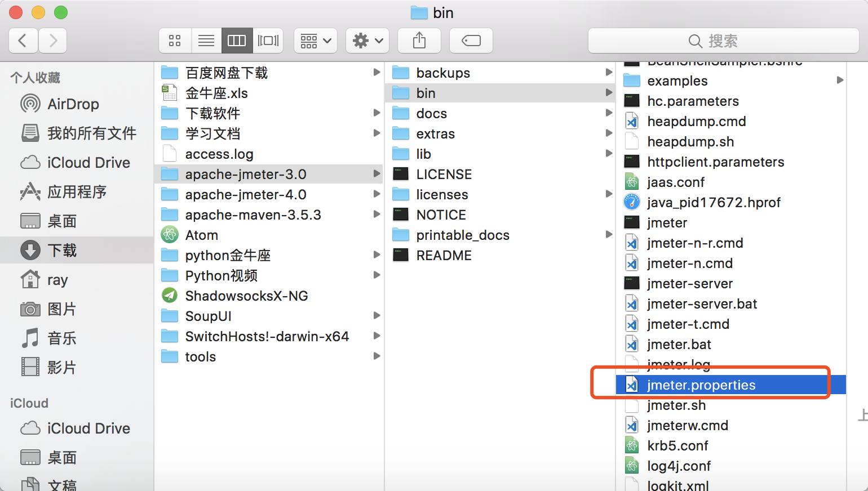Image resolution: width=868 pixels, height=491 pixels.
Task: Select the jmeter.sh file
Action: 731,405
